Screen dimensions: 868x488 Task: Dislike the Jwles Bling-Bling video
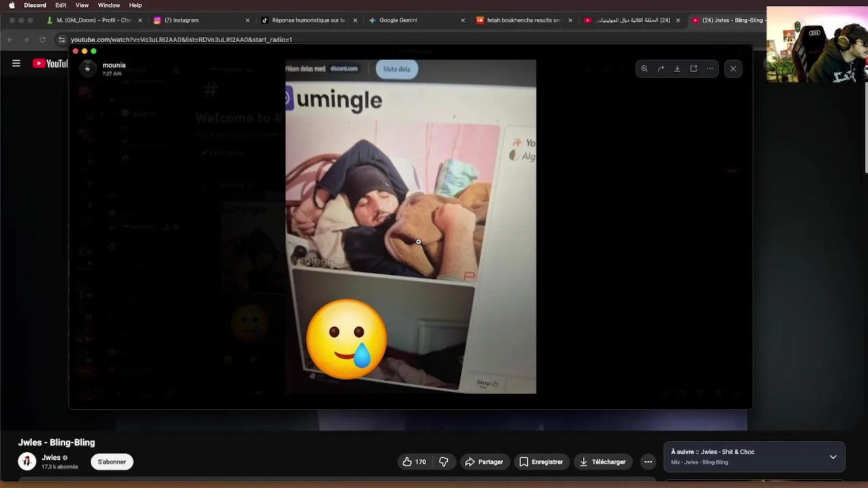[443, 462]
